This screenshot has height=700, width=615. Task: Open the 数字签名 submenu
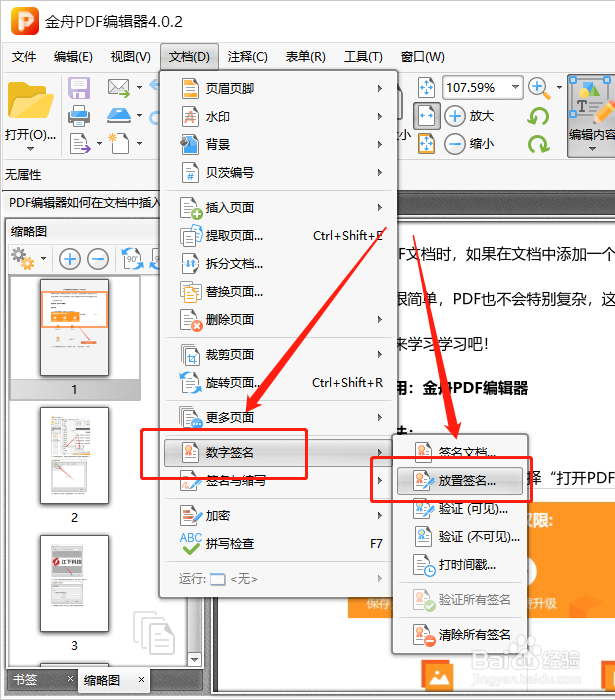[279, 453]
